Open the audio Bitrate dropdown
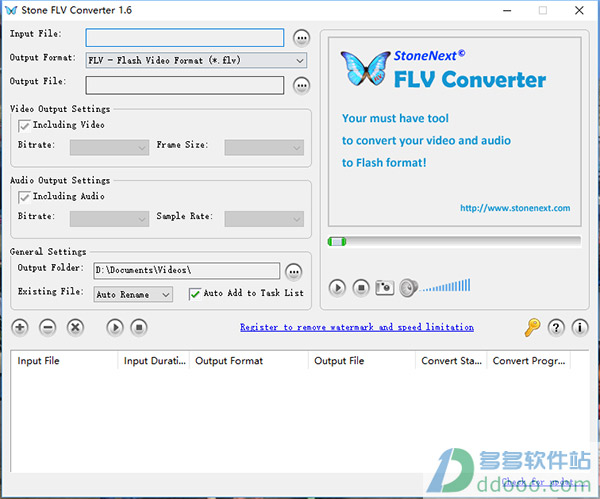The width and height of the screenshot is (600, 499). (109, 219)
